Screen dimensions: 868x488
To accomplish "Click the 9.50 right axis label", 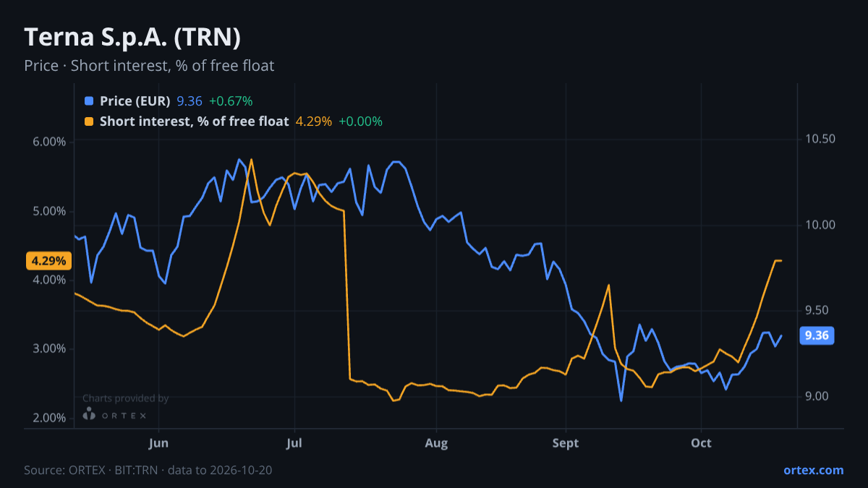I will click(817, 311).
